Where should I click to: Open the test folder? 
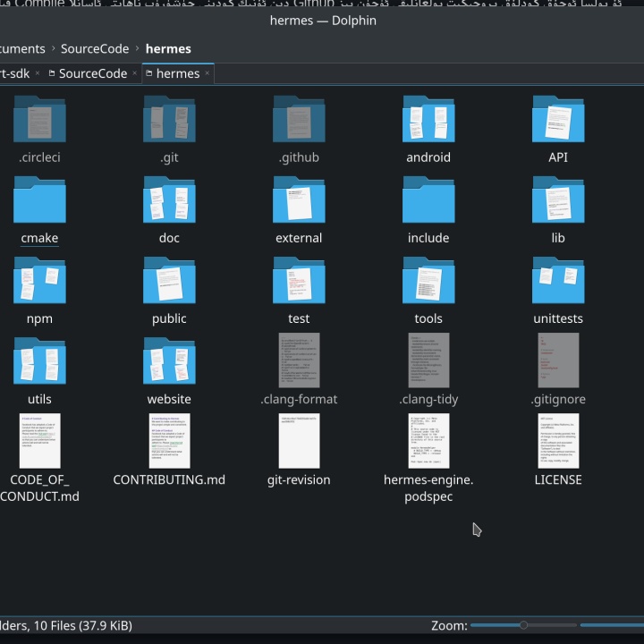(x=299, y=280)
